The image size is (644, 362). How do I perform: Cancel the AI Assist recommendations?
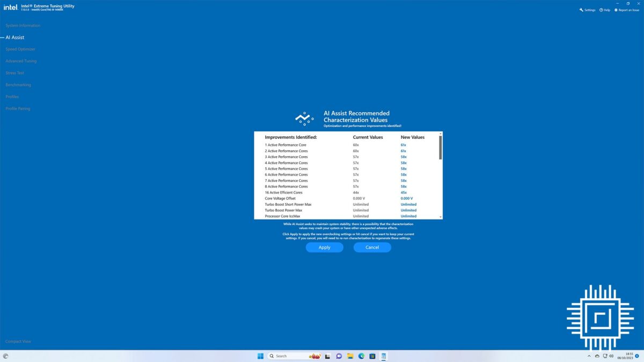pyautogui.click(x=372, y=247)
